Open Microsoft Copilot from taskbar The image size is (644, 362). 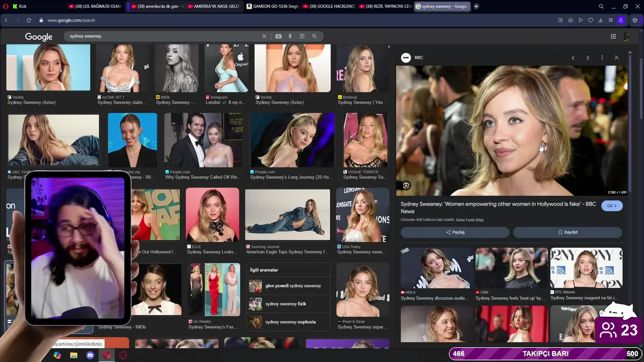pos(57,355)
